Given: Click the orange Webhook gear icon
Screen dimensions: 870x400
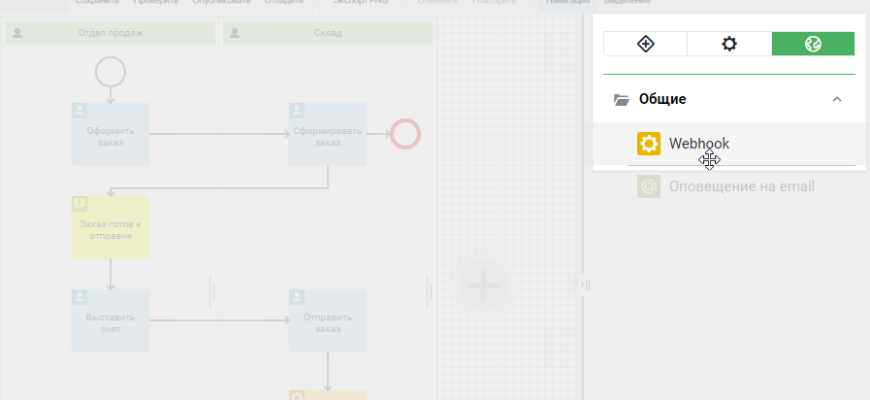Looking at the screenshot, I should coord(649,144).
